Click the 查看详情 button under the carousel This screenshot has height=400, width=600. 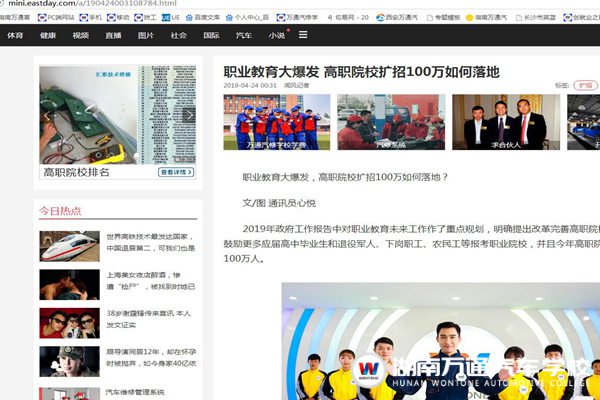coord(176,172)
